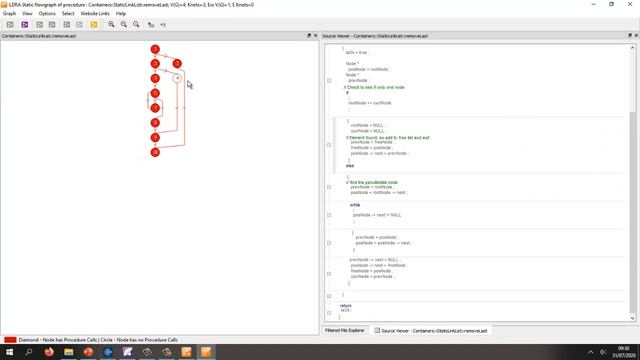Click the Source Viewer scrollbar up arrow
Image resolution: width=640 pixels, height=360 pixels.
[x=632, y=48]
